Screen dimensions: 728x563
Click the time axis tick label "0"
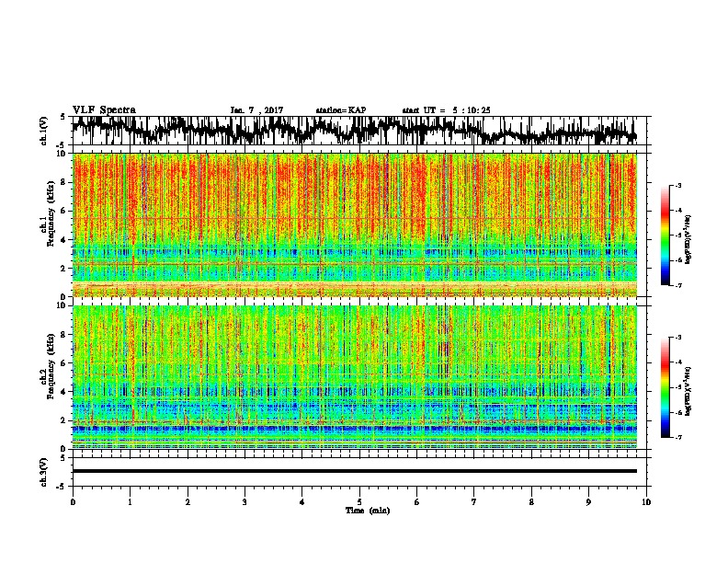[73, 502]
